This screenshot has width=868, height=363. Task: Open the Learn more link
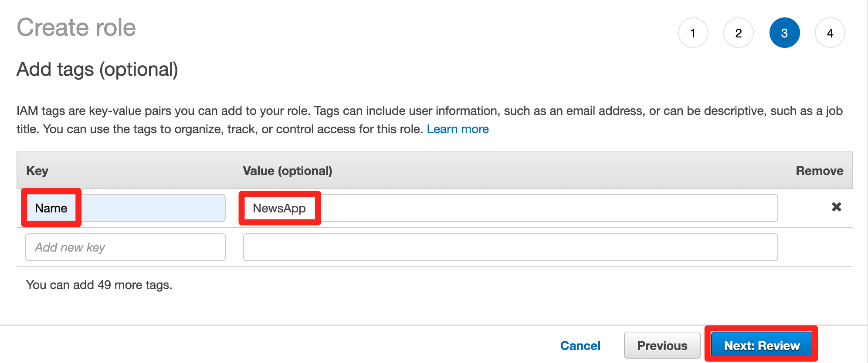458,129
